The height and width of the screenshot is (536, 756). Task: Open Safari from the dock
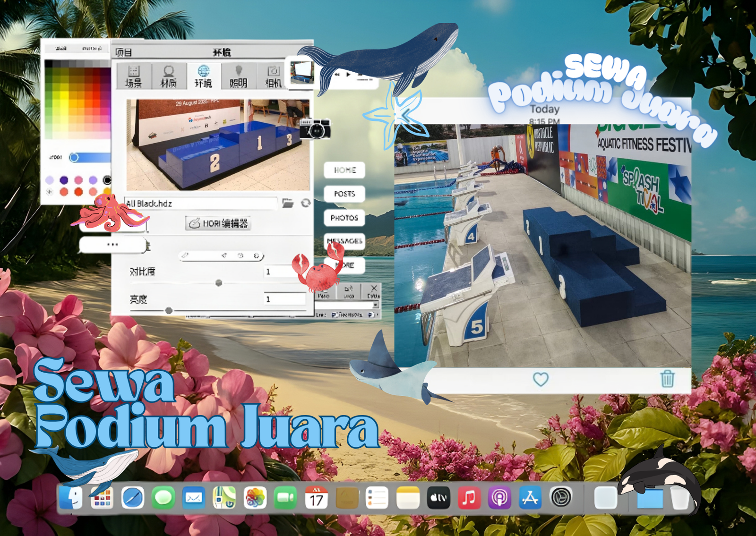pyautogui.click(x=132, y=498)
